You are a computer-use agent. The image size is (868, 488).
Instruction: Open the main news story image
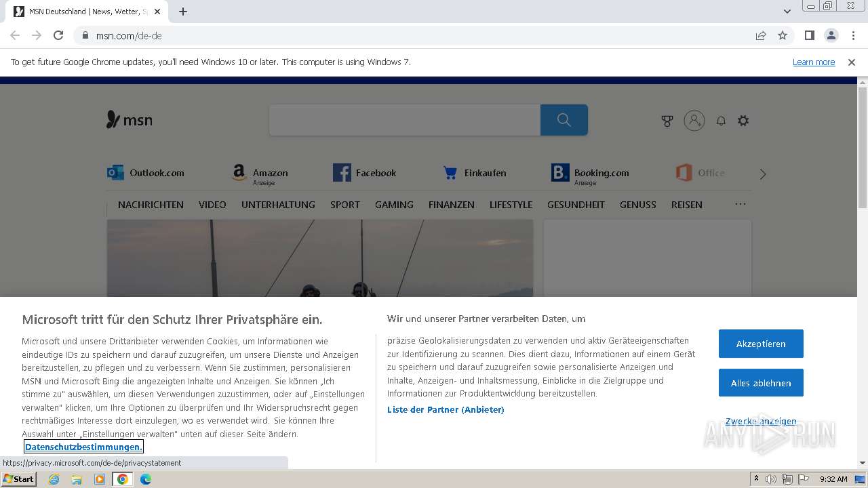[320, 258]
